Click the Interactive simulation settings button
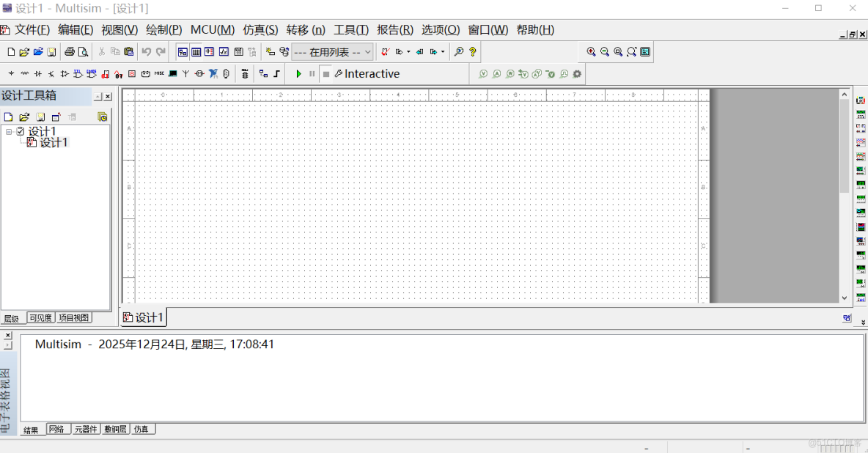This screenshot has height=453, width=868. 367,73
